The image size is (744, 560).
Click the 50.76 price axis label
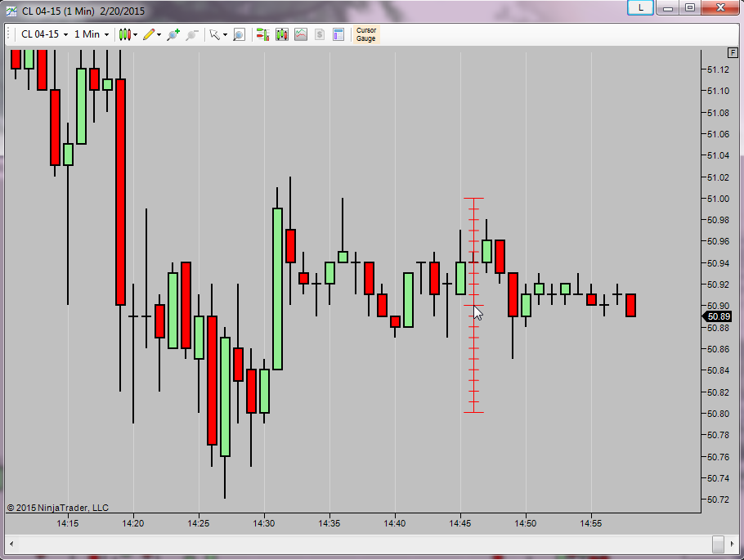(718, 457)
